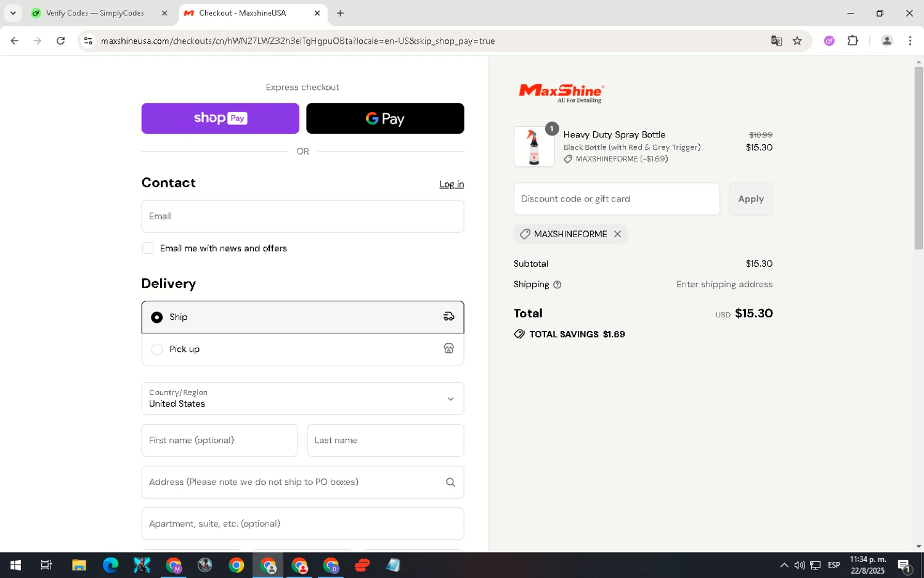Close the Checkout - MaxshineUSA tab
Image resolution: width=924 pixels, height=578 pixels.
pyautogui.click(x=317, y=13)
